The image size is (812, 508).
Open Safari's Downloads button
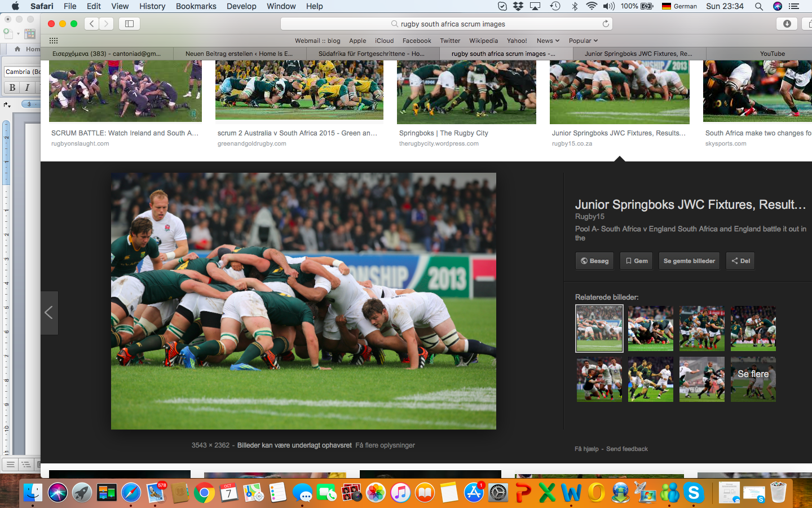pos(787,24)
